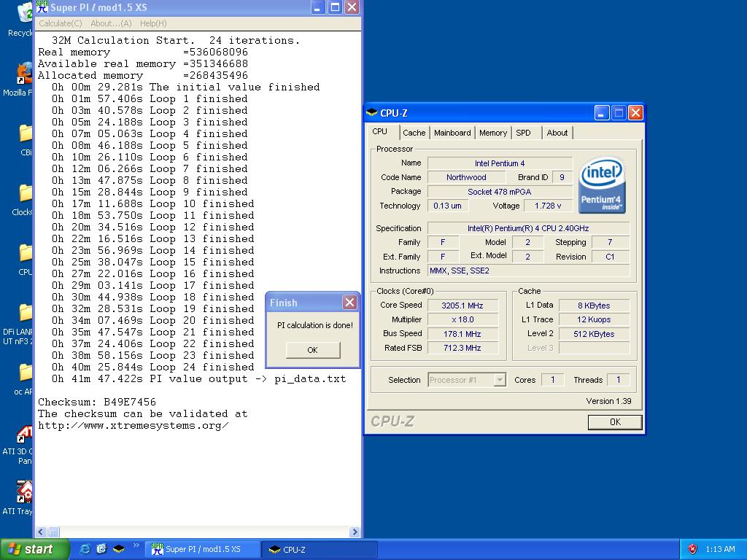Click the Level 2 512 KBytes value
This screenshot has width=747, height=560.
(x=594, y=334)
